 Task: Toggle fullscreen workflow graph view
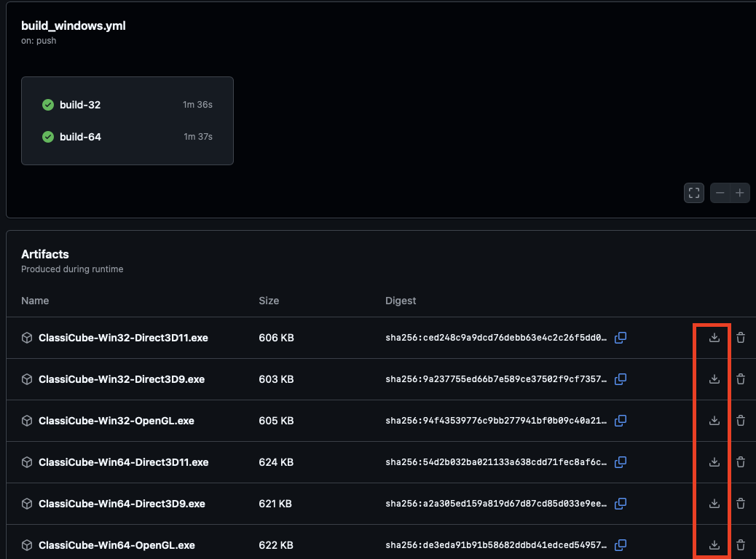[x=694, y=193]
